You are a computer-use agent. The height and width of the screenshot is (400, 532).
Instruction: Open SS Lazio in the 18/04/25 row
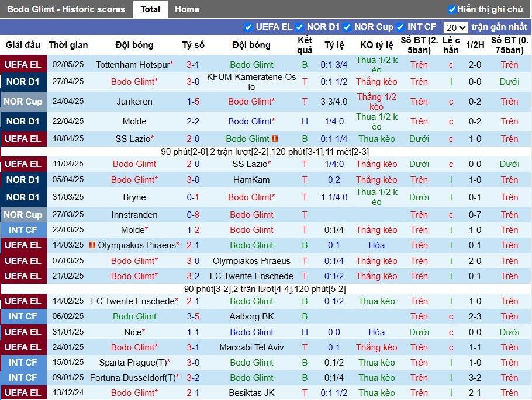[x=133, y=138]
